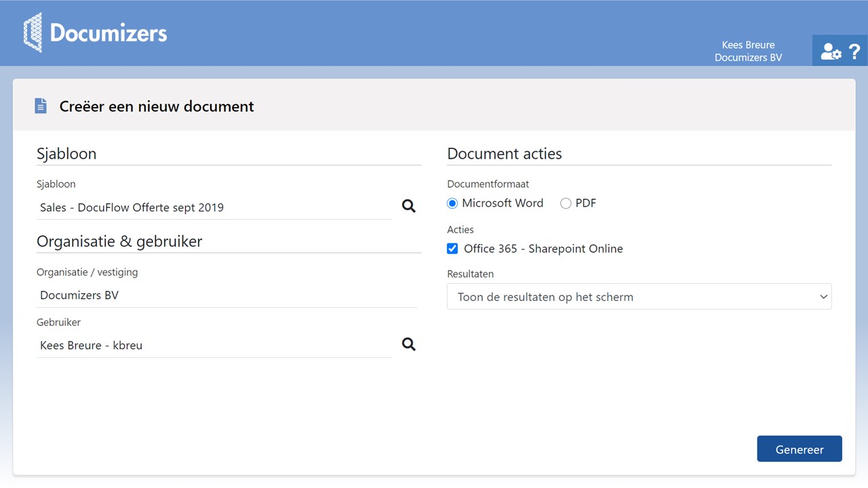Open the user settings icon
Screen dimensions: 868x488
(x=830, y=52)
